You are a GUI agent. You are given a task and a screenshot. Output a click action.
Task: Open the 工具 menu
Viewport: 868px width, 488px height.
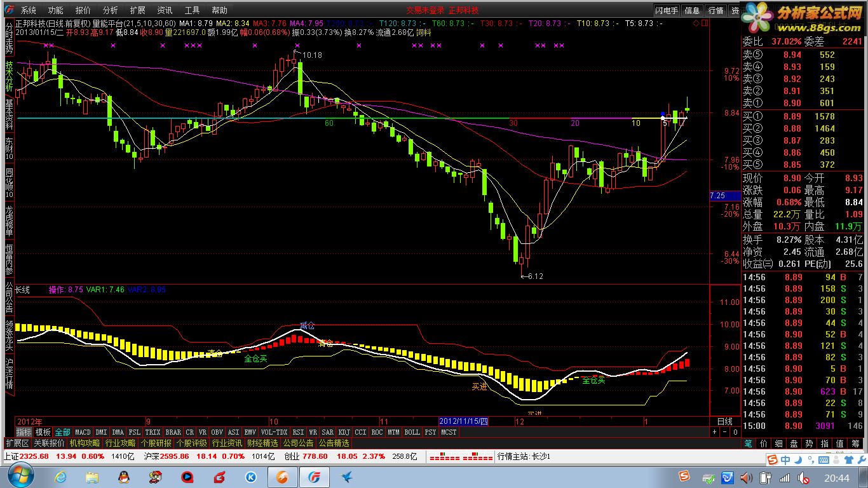192,10
